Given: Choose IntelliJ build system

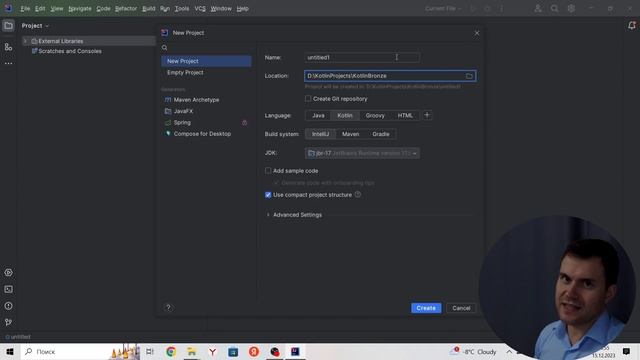Looking at the screenshot, I should coord(320,134).
